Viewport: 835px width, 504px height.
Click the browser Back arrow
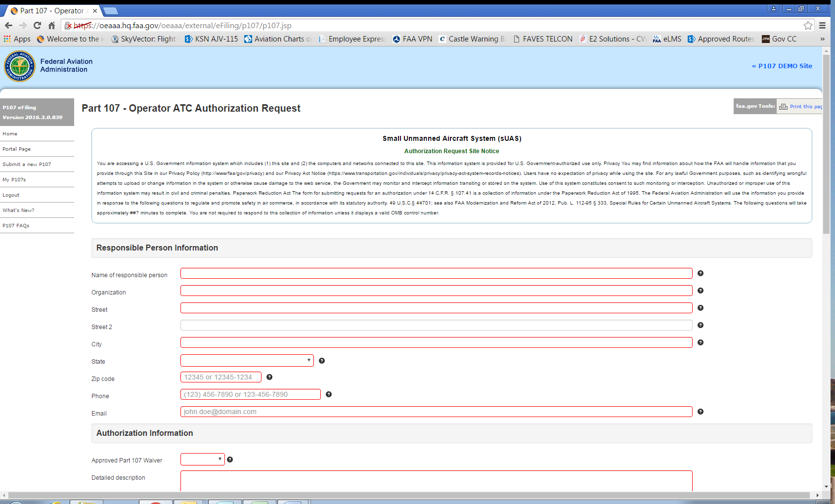8,25
